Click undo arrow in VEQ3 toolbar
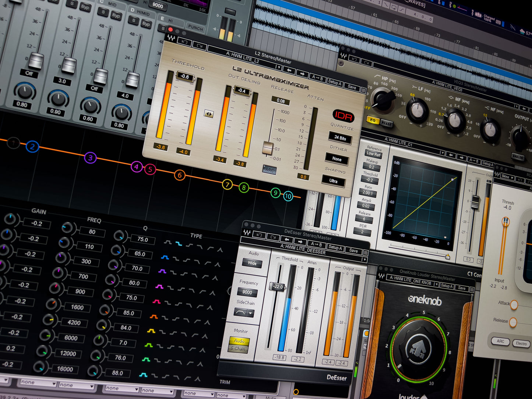Image resolution: width=532 pixels, height=399 pixels. click(x=354, y=59)
